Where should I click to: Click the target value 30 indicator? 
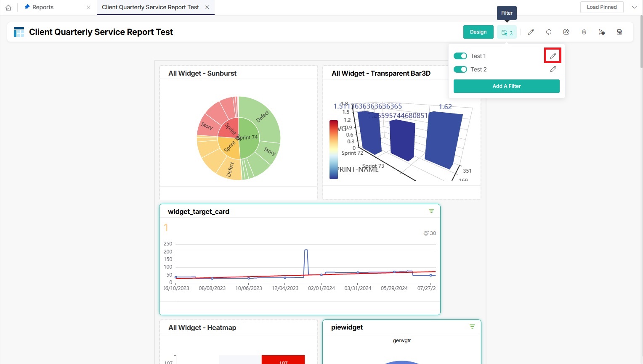(x=430, y=233)
